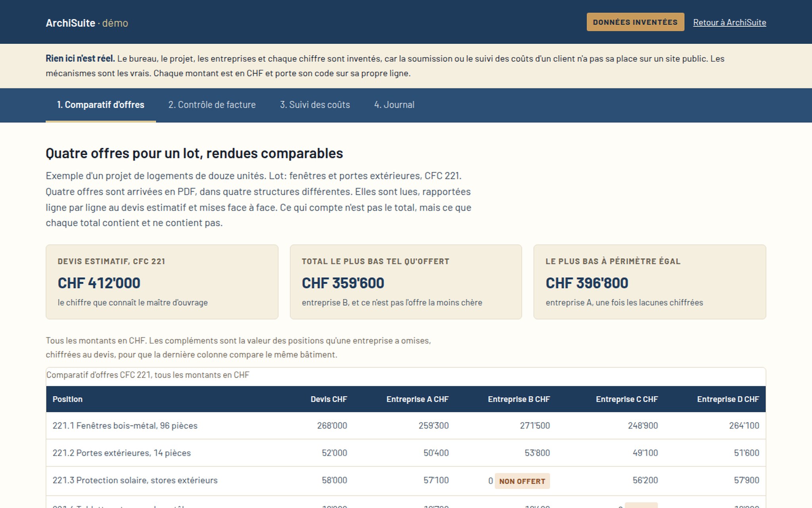Click the 58'000 Devis value
This screenshot has width=812, height=508.
334,480
